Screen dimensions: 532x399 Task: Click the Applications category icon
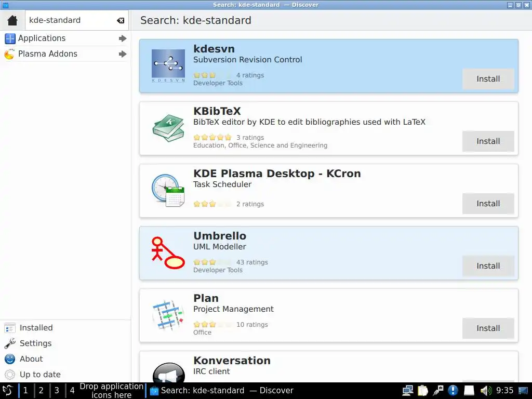coord(10,38)
